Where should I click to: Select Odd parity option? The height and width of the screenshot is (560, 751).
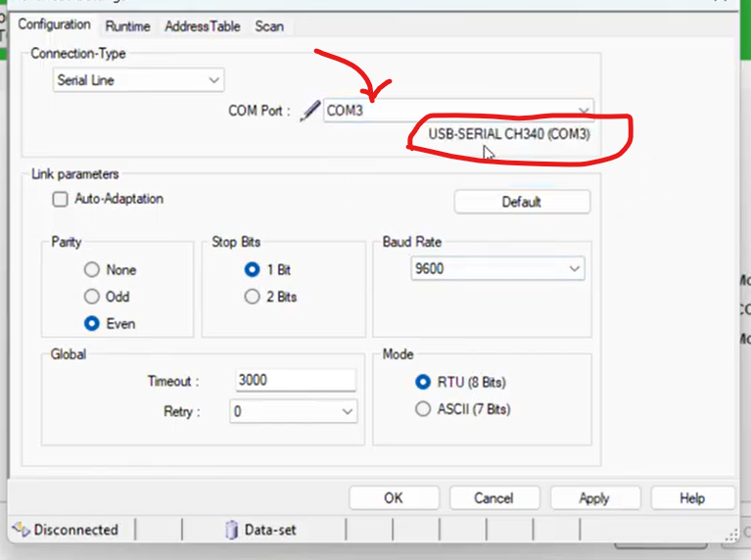(92, 297)
